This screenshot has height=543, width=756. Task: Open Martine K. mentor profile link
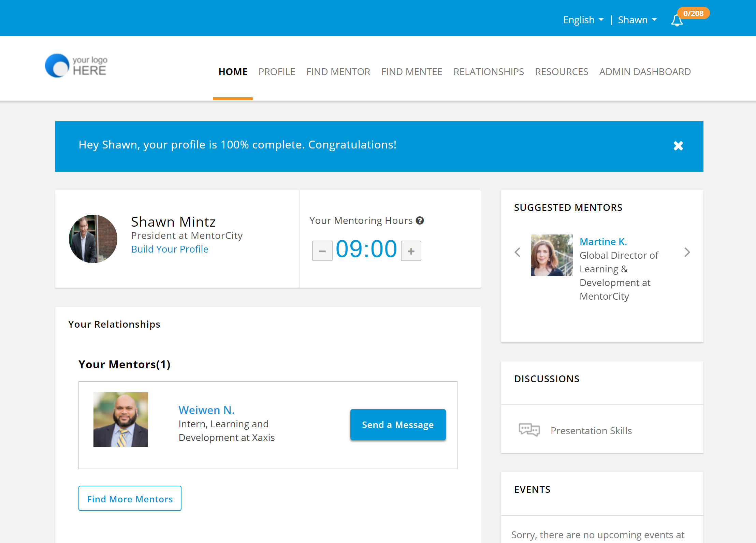(603, 242)
